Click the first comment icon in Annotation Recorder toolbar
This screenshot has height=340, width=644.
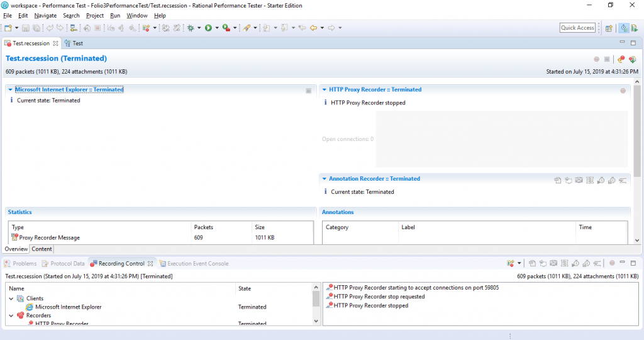[x=557, y=180]
